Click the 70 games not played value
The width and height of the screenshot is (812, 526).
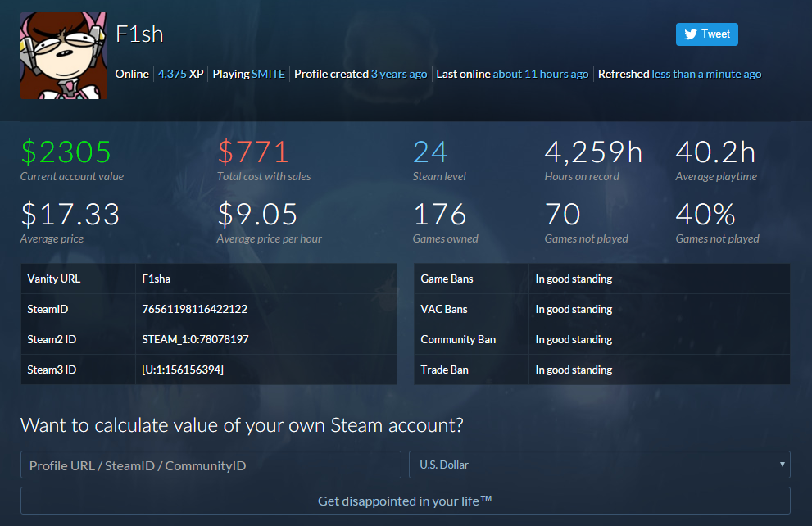(x=562, y=215)
